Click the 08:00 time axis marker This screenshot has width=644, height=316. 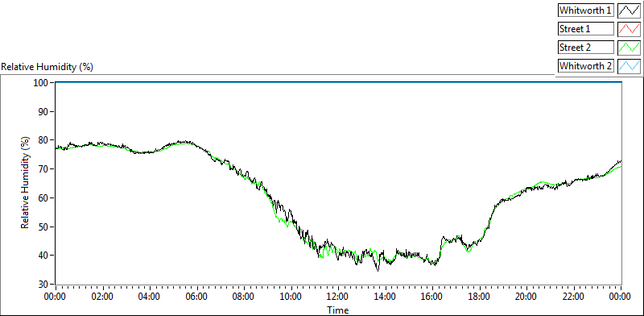point(244,297)
